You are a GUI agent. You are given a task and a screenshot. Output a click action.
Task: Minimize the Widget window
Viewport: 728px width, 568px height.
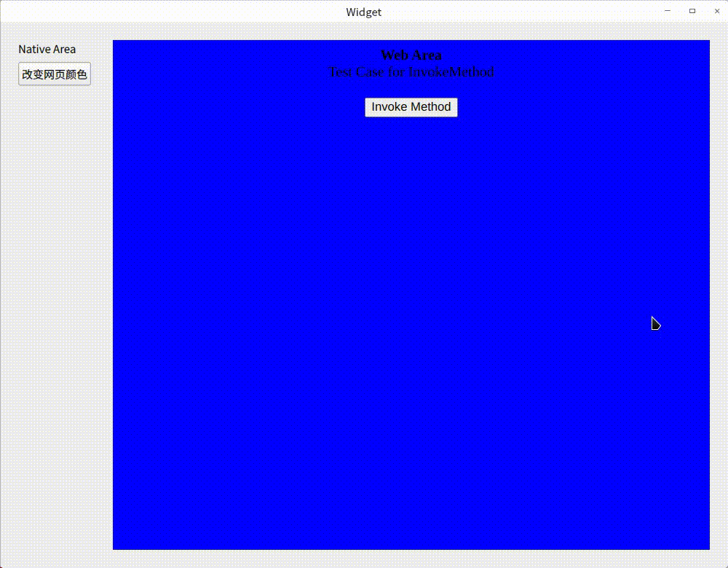point(668,11)
